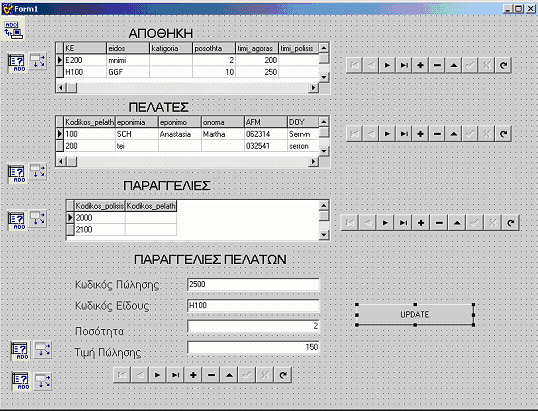This screenshot has height=411, width=538.
Task: Select the Anastasia cell in the ΠΕΛΑΤΕΣ grid
Action: tap(180, 134)
